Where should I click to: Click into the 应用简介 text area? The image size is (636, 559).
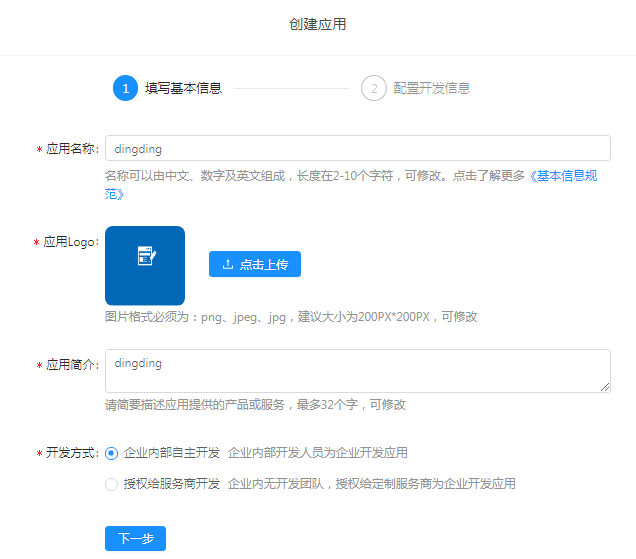tap(357, 370)
